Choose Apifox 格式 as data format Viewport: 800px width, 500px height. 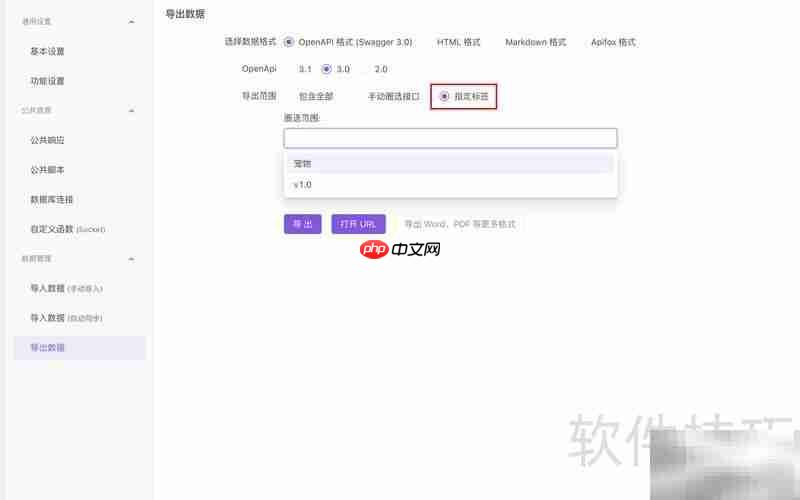pos(613,42)
